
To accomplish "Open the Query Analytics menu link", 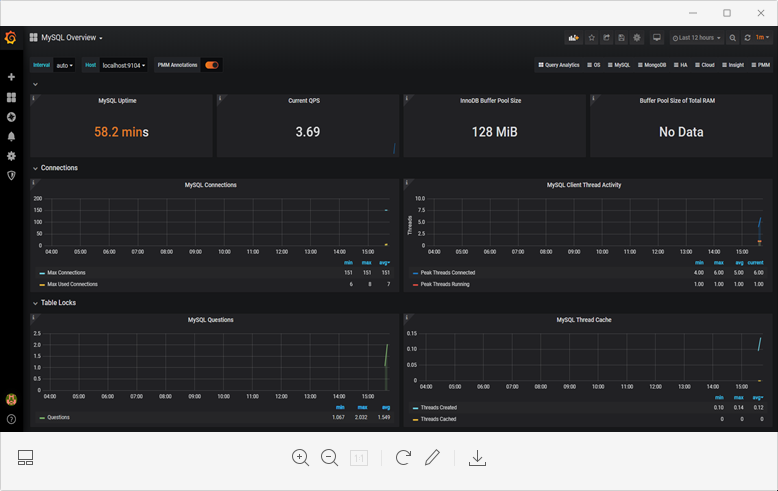I will 559,65.
